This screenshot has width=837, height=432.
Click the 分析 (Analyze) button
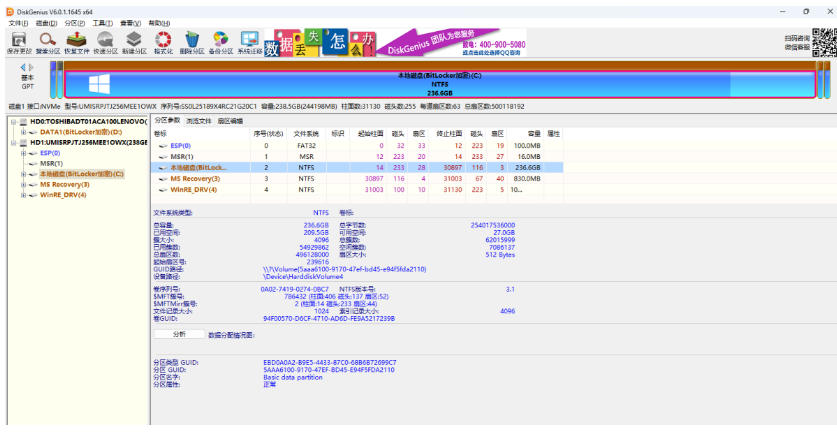(x=179, y=334)
